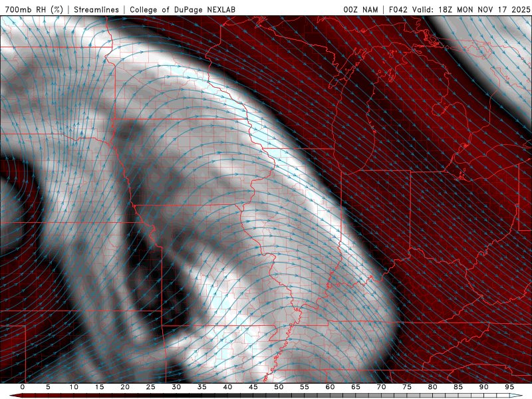Screen dimensions: 532x399
Task: Click the scale label "10" on color bar
Action: (74, 387)
